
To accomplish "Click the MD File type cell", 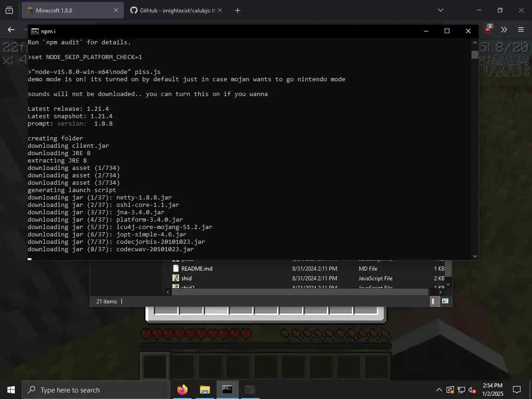I will pyautogui.click(x=368, y=268).
